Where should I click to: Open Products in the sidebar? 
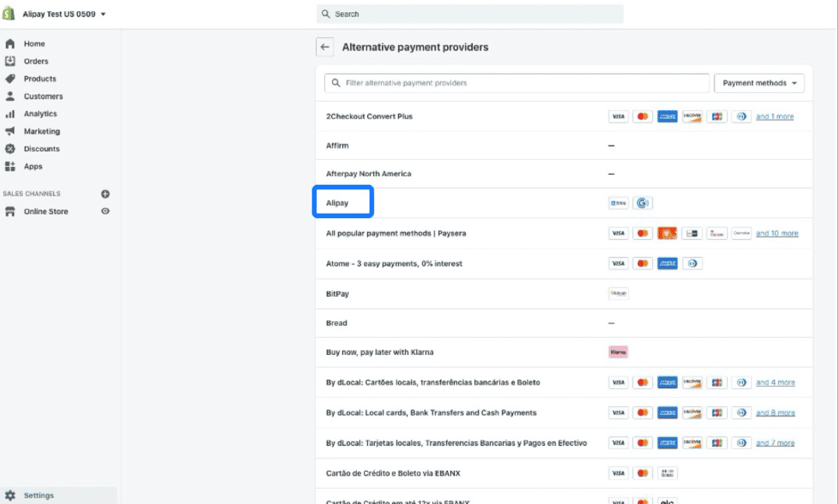click(40, 79)
